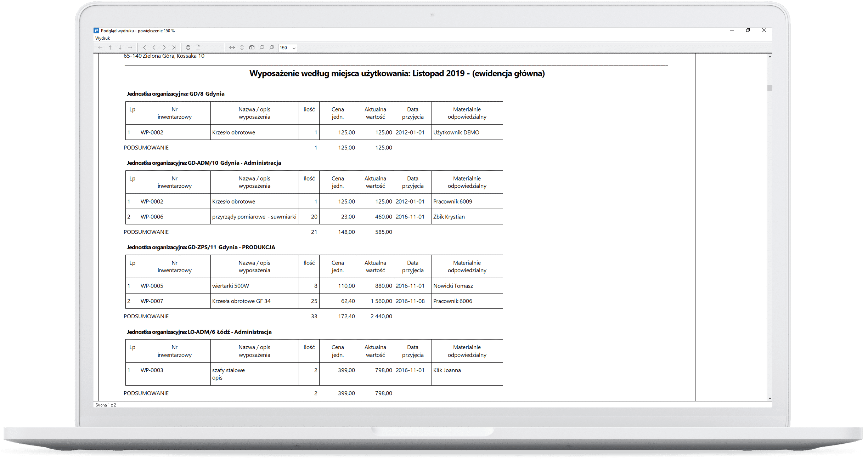Print the document using printer icon
Screen dimensions: 868x472
click(188, 47)
